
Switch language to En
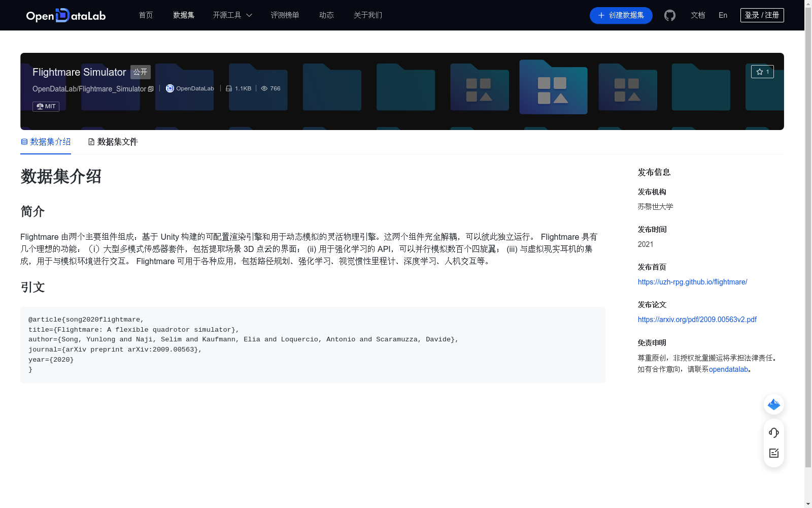pyautogui.click(x=723, y=15)
